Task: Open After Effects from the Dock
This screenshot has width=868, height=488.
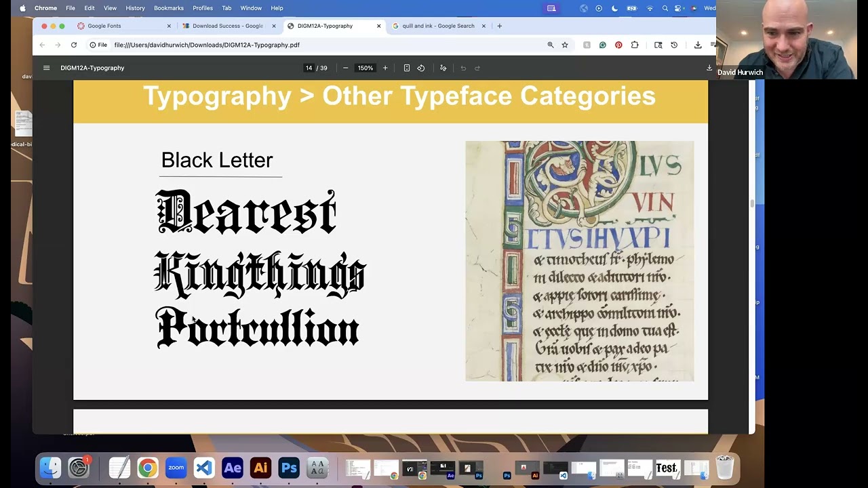Action: pyautogui.click(x=233, y=468)
